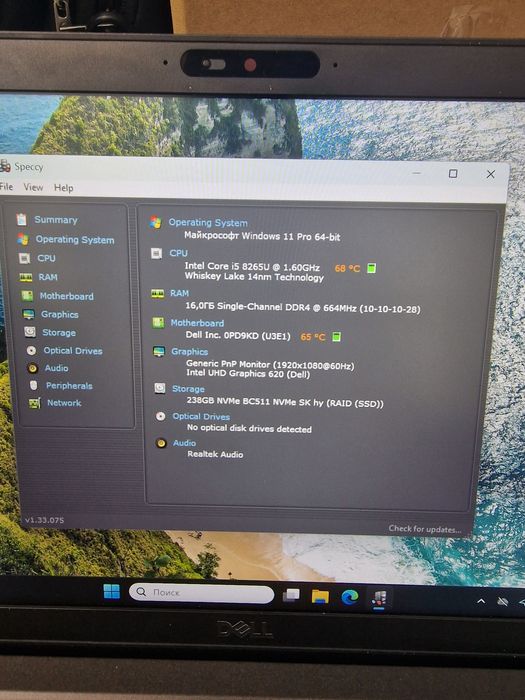Click the Windows flag icon in summary pane
Screen dimensions: 525x700
click(x=155, y=222)
